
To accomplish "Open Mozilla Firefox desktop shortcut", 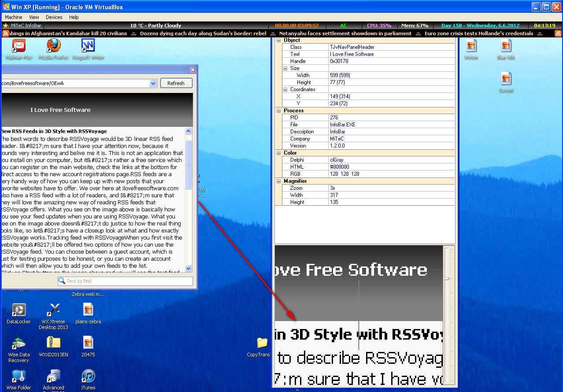I will [53, 46].
